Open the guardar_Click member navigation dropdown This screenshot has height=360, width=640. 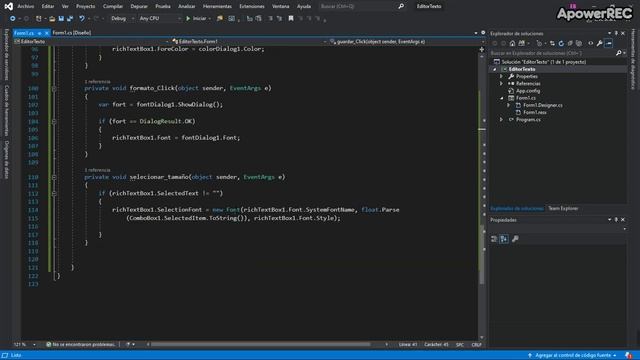coord(407,41)
